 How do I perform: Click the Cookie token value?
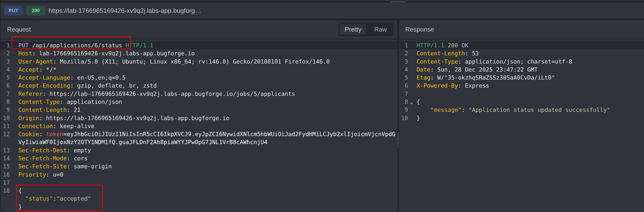tap(225, 134)
